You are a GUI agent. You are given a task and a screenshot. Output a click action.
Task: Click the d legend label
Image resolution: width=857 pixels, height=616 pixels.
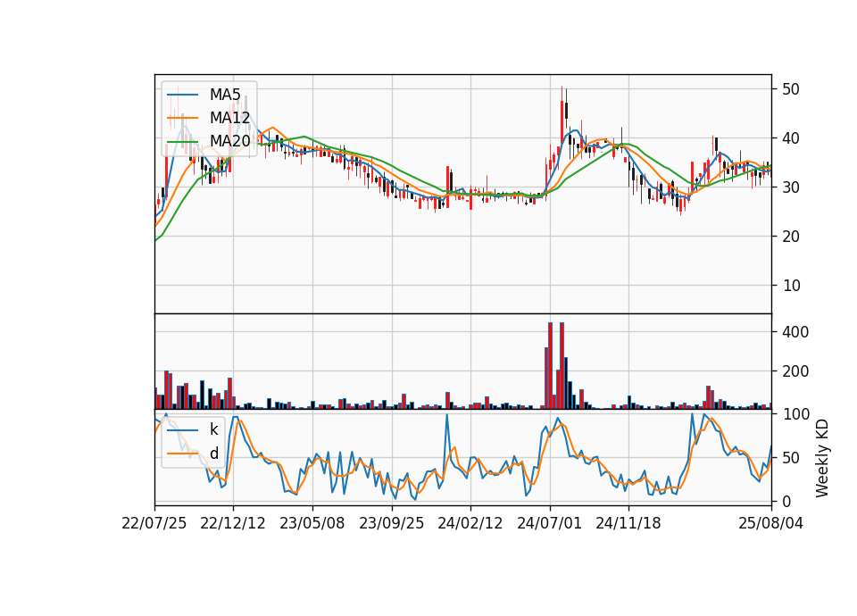pyautogui.click(x=213, y=454)
